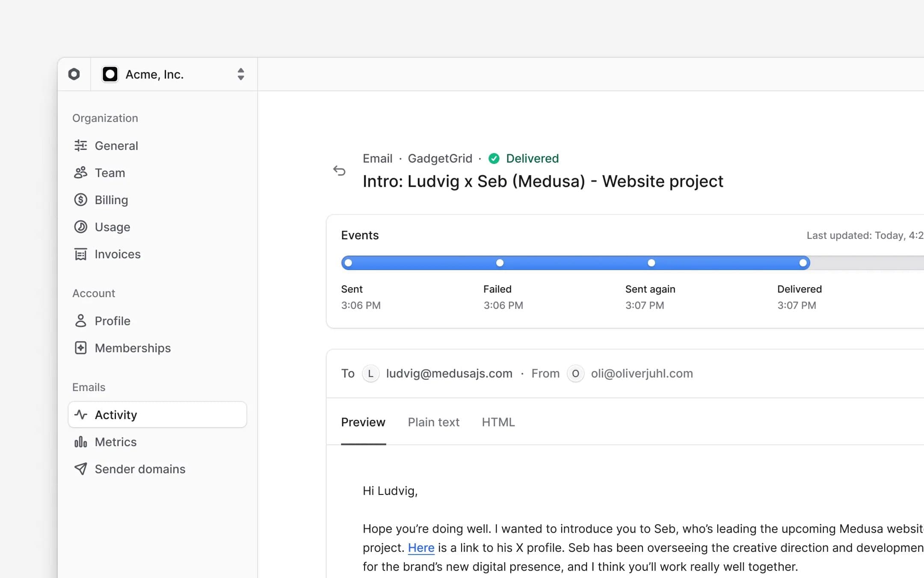Click the Acme, Inc. organization avatar
Screen dimensions: 924x578
[x=110, y=74]
